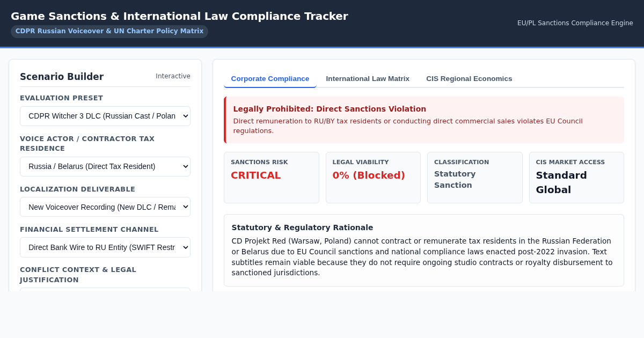
Task: Click the CDPR Russian Voiceover policy badge
Action: point(109,31)
